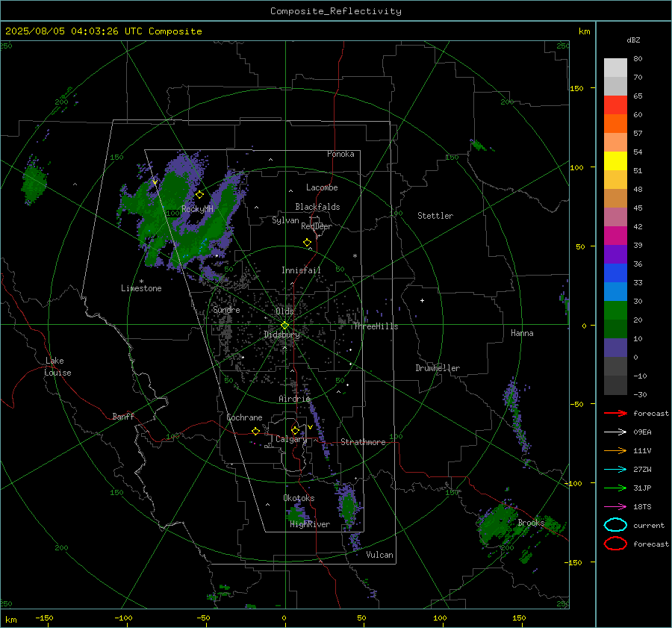Screen dimensions: 672x628
Task: Click the orange 111V arrow in the legend
Action: [615, 450]
